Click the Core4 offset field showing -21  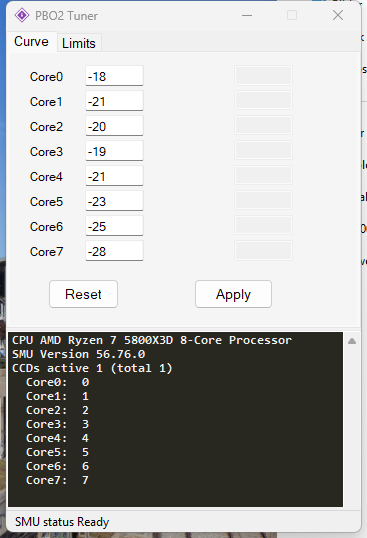pos(114,176)
